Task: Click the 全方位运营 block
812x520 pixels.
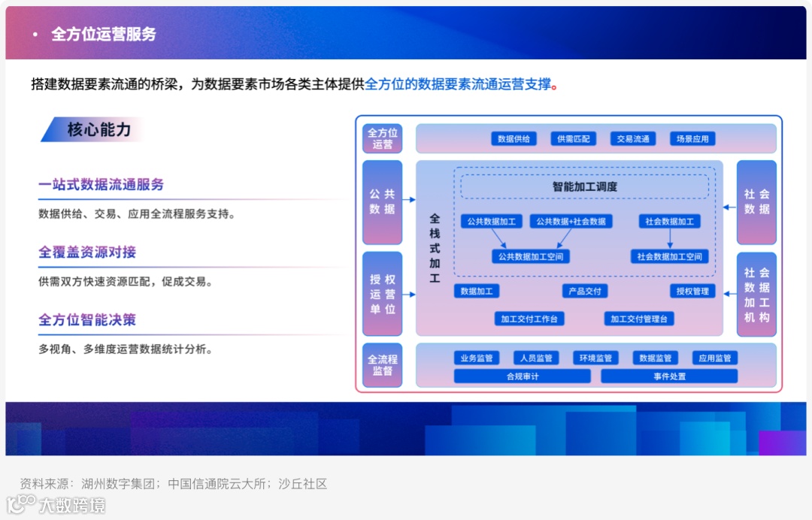Action: (382, 139)
